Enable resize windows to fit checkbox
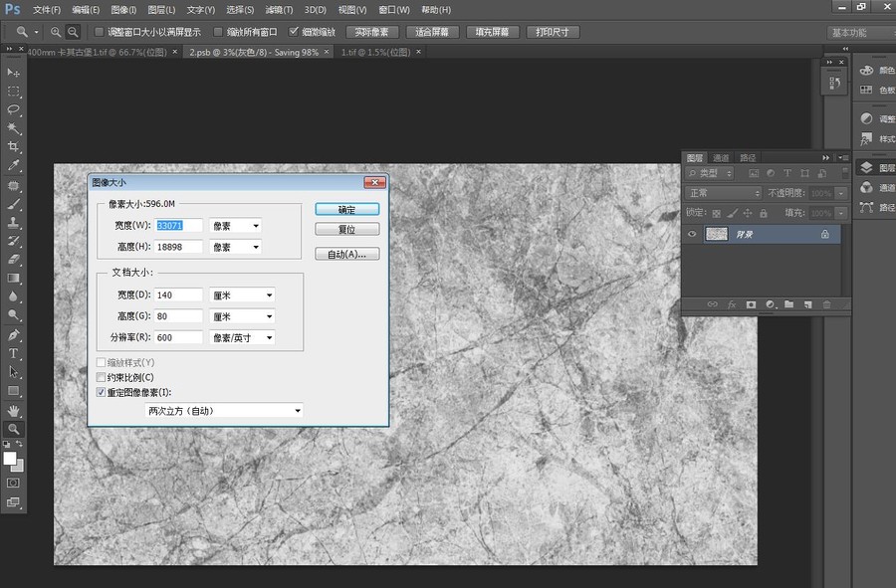This screenshot has width=896, height=588. (x=99, y=32)
